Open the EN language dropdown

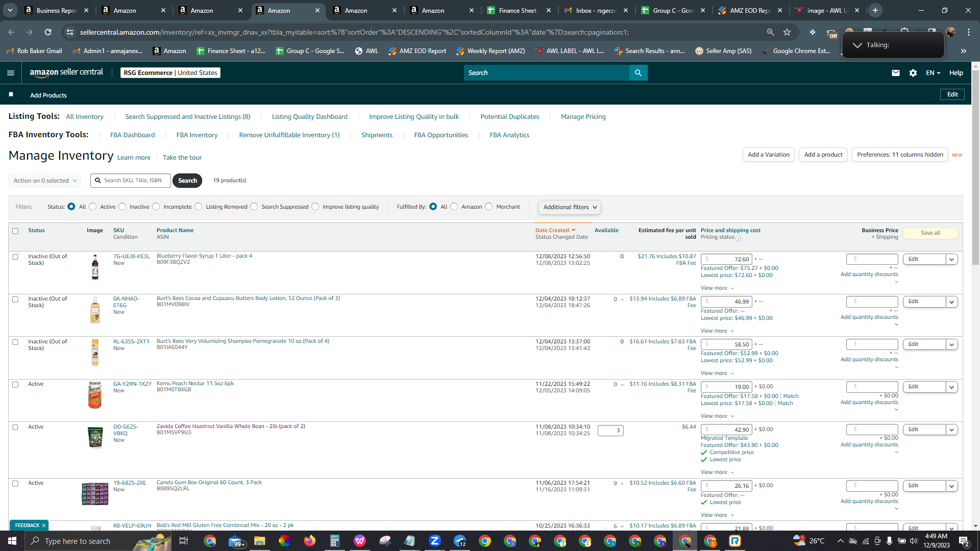(x=933, y=73)
